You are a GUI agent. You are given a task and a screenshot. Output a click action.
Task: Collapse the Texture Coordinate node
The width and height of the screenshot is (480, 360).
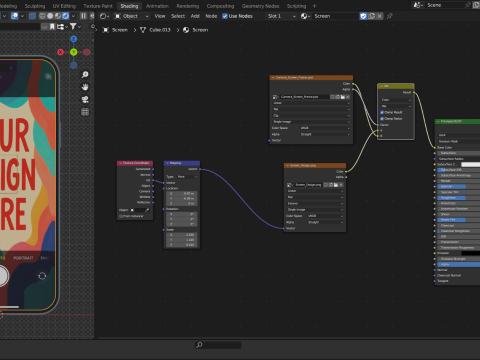click(120, 163)
